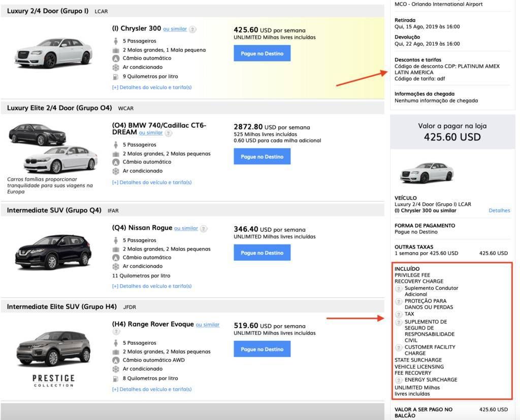
Task: Click Pague no Destino for Chrysler 300
Action: pos(262,53)
